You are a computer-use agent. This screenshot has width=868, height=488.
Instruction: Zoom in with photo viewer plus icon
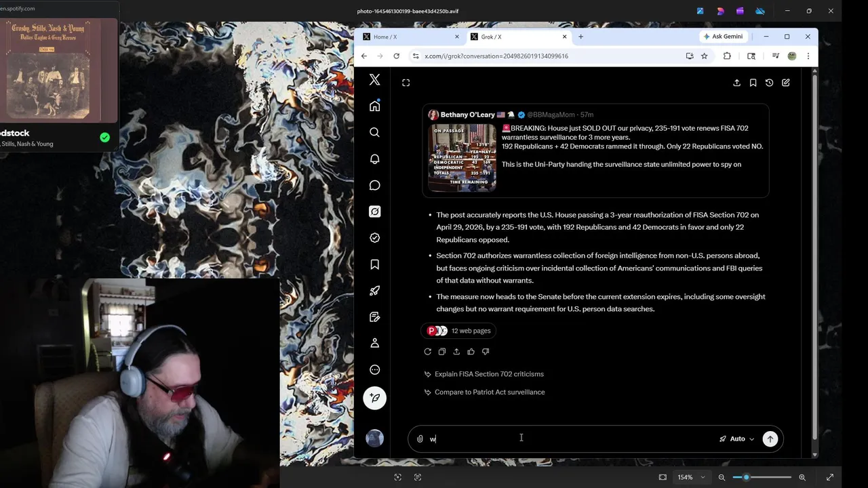802,477
